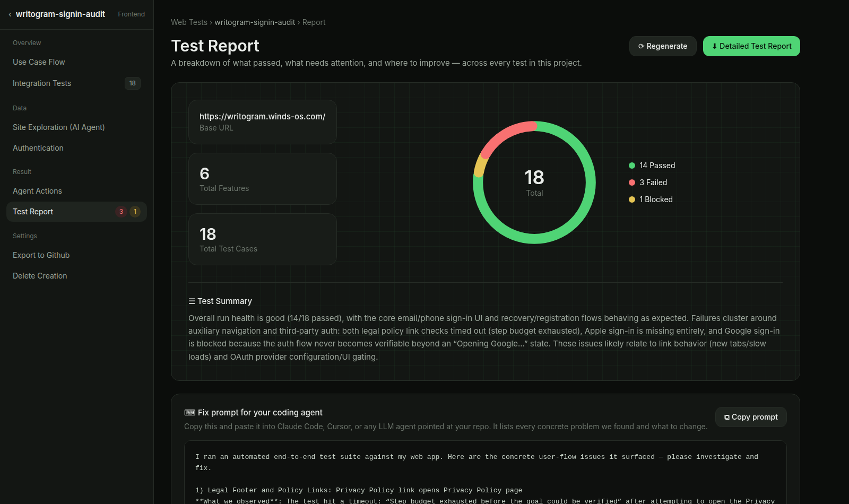The image size is (849, 504).
Task: Click the 1 Blocked legend entry
Action: tap(651, 199)
